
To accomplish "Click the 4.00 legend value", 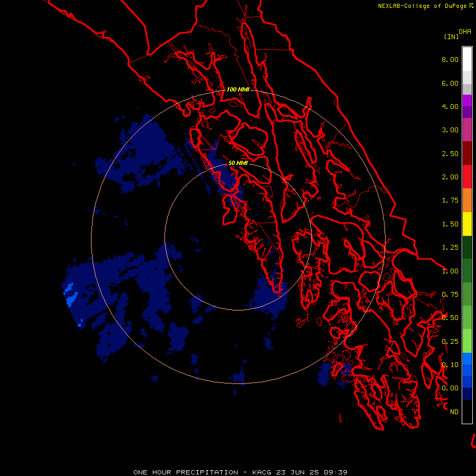I will [x=450, y=106].
